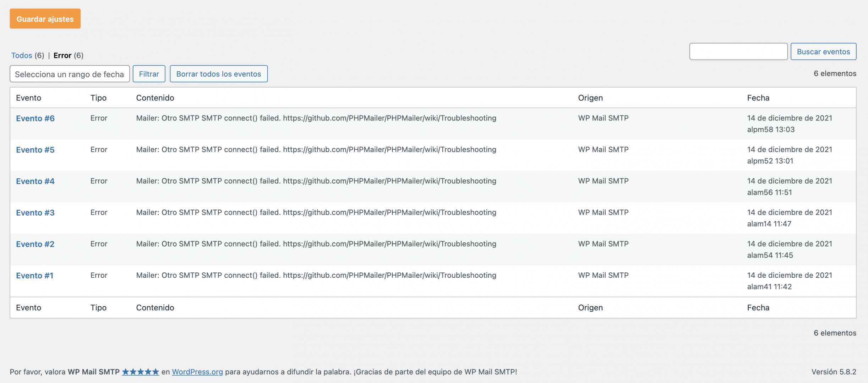868x383 pixels.
Task: Select Evento #6 Mailer error content text
Action: tap(316, 118)
